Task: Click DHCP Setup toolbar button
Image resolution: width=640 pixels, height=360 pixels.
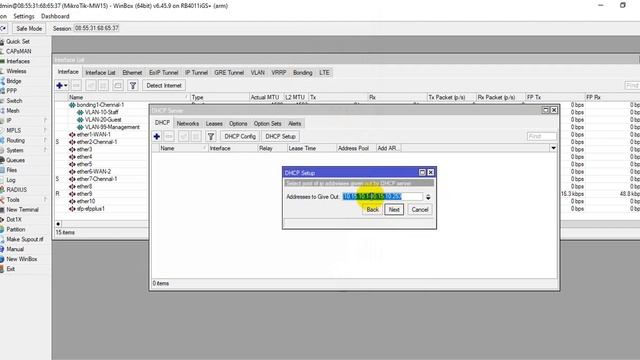Action: 280,136
